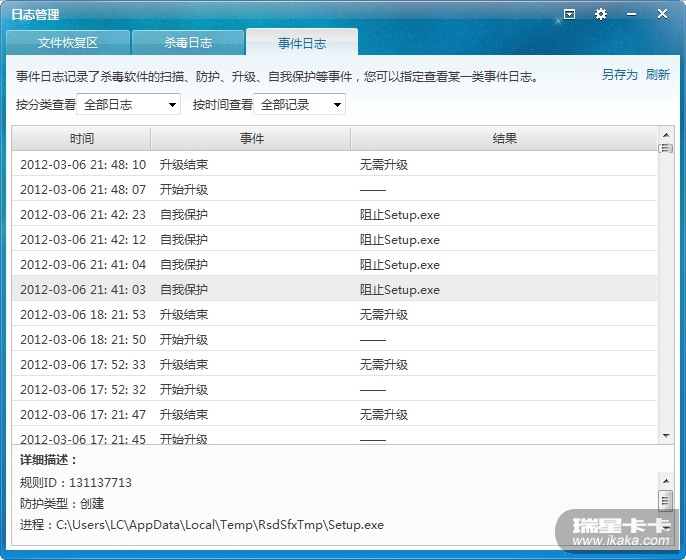Switch to the 文件恢复区 tab

coord(68,42)
